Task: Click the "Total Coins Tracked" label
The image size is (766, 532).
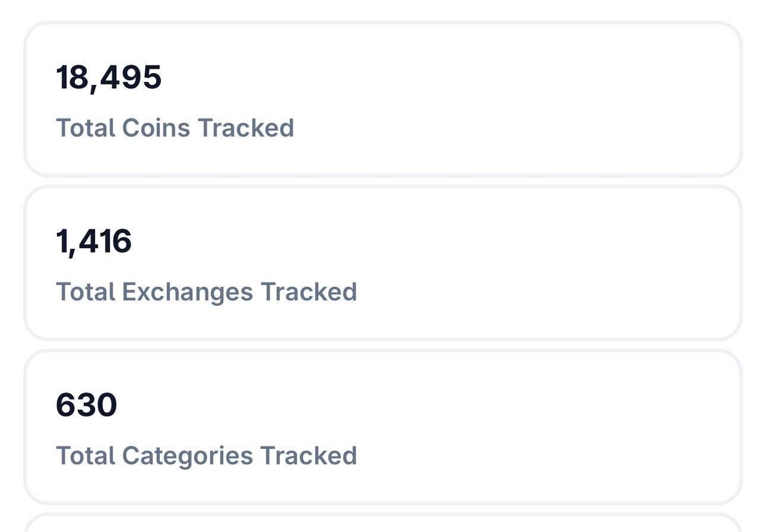Action: (x=175, y=128)
